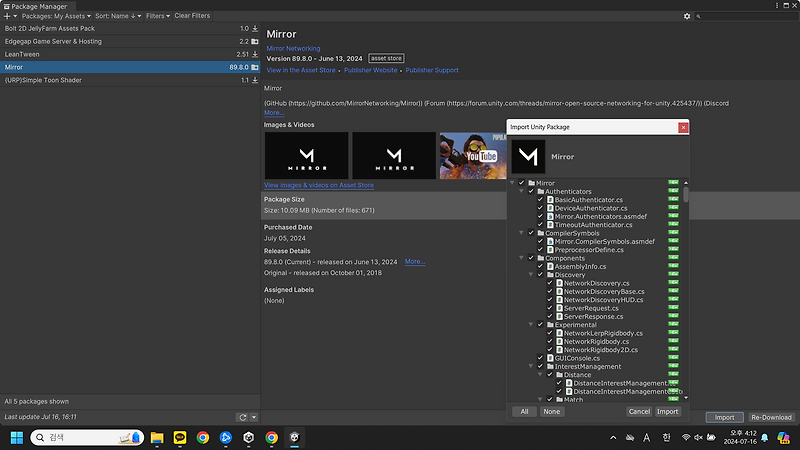
Task: Click the add package plus icon
Action: click(7, 16)
